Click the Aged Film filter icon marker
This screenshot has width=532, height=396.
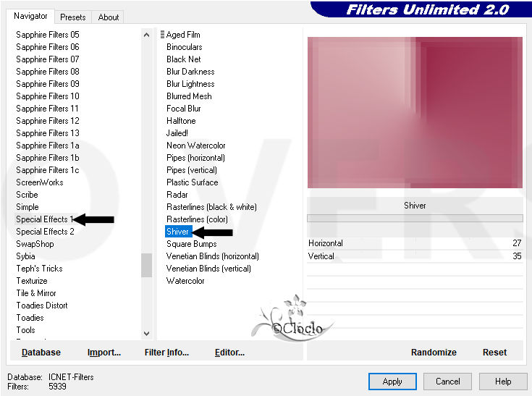click(162, 35)
